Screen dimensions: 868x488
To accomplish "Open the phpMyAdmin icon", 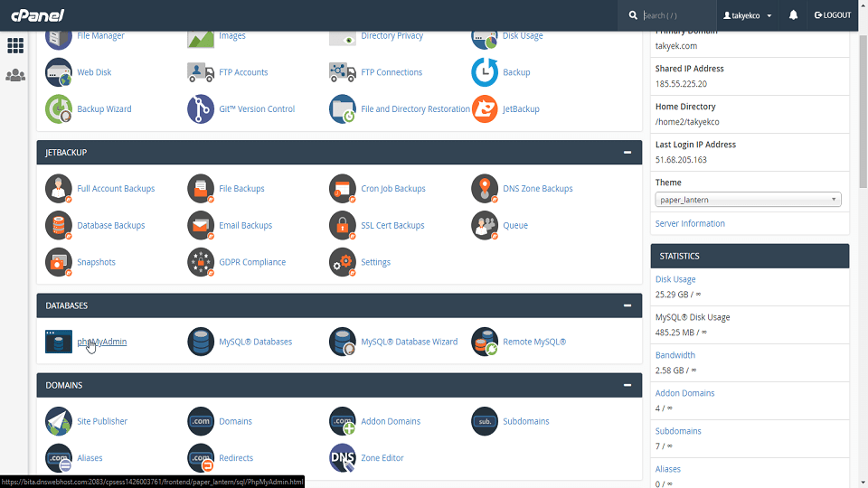I will pyautogui.click(x=59, y=342).
